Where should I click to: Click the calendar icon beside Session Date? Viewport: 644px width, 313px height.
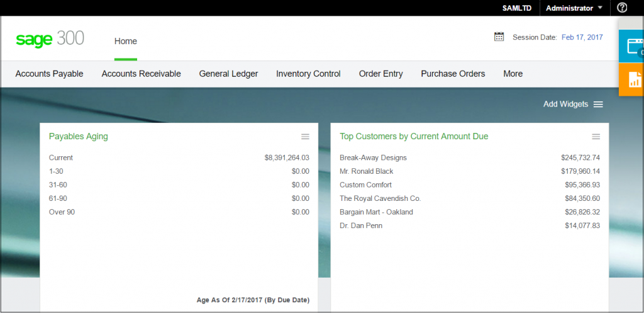(499, 37)
